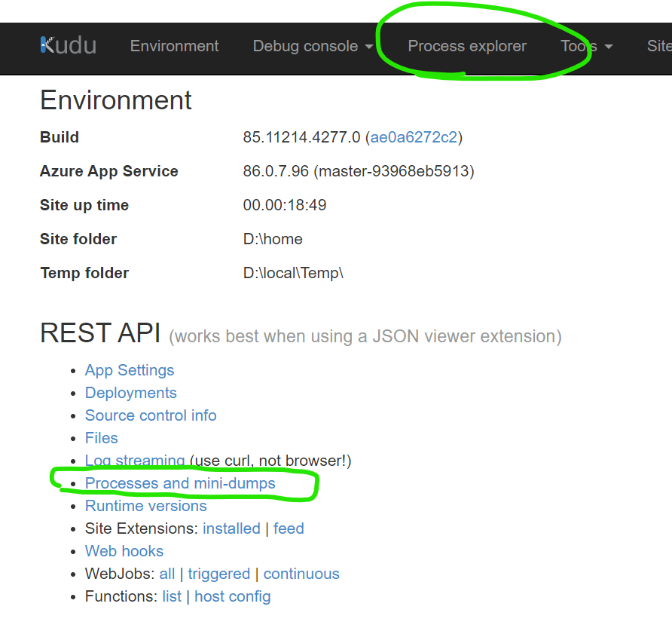
Task: Open Process explorer from navbar
Action: 467,46
